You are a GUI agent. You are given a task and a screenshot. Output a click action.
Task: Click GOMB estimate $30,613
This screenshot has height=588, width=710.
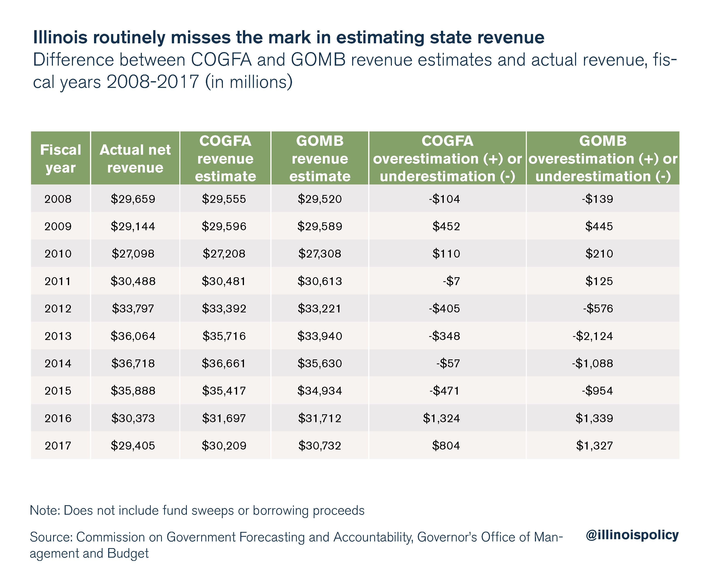click(x=320, y=281)
